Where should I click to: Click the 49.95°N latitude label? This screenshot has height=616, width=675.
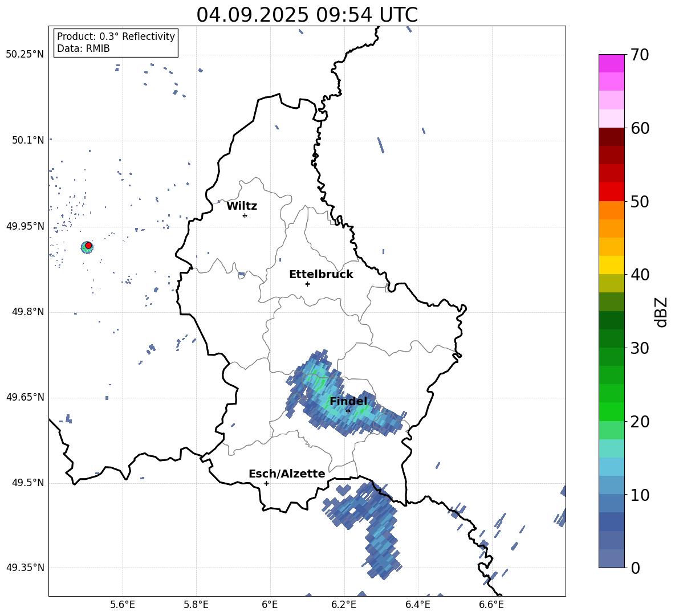click(x=25, y=226)
